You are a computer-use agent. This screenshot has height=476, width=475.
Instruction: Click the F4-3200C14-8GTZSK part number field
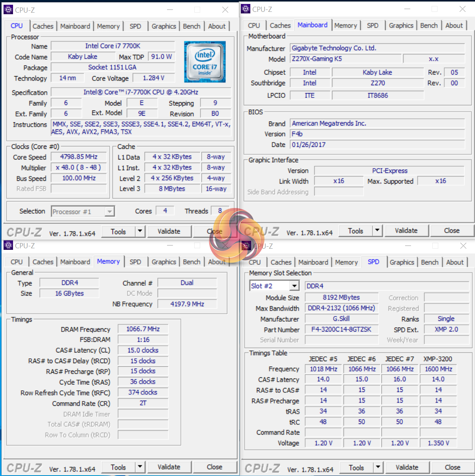(341, 329)
